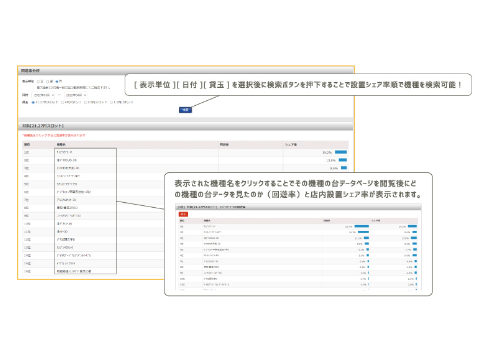
Task: Open the machine name in the 4位 row
Action: pyautogui.click(x=68, y=176)
